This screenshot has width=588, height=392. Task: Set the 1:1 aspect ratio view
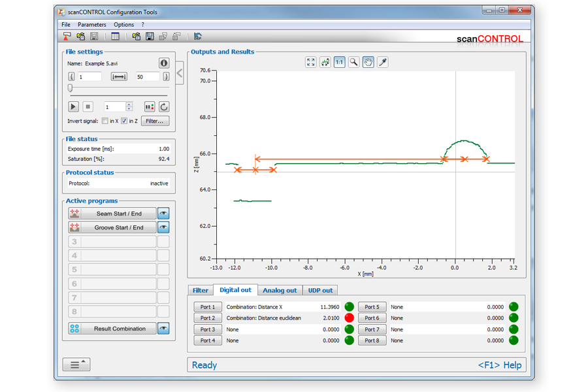tap(339, 62)
